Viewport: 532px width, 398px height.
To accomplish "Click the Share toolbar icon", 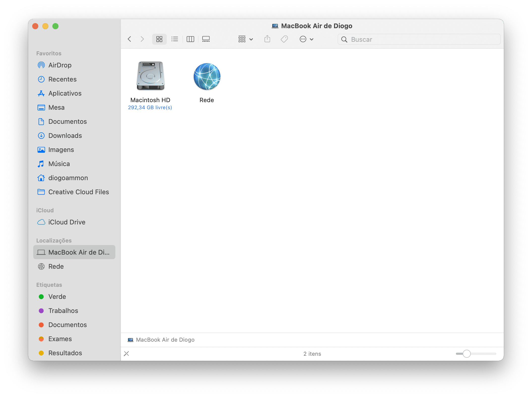I will (267, 39).
